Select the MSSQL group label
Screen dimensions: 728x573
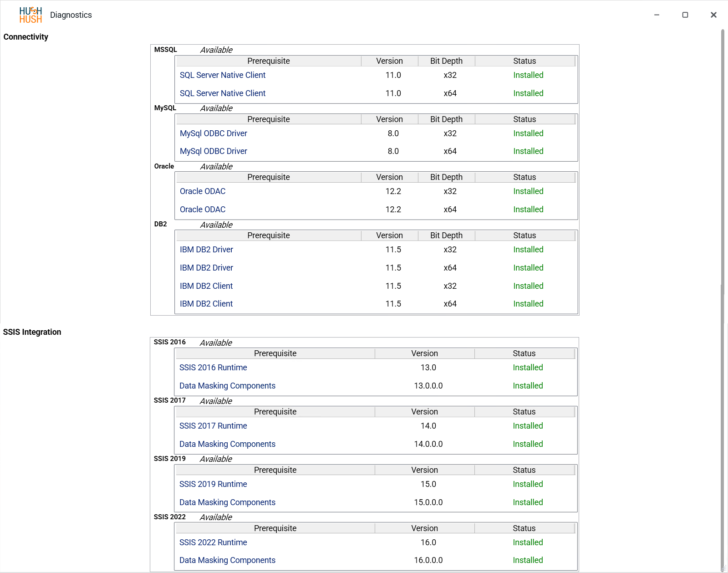tap(165, 50)
